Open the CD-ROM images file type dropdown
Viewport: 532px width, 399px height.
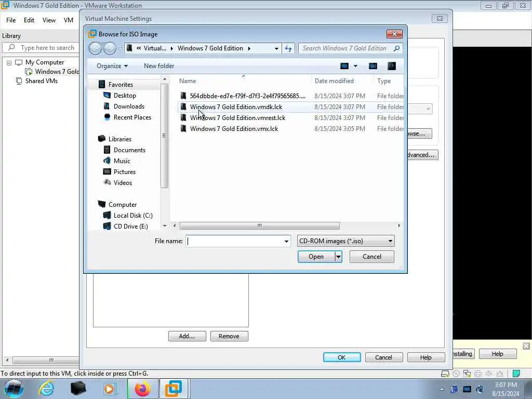pos(346,241)
